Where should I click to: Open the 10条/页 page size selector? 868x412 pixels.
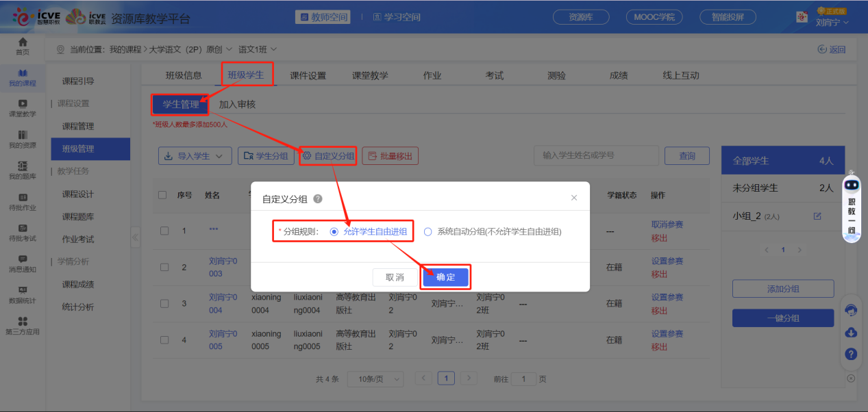375,378
